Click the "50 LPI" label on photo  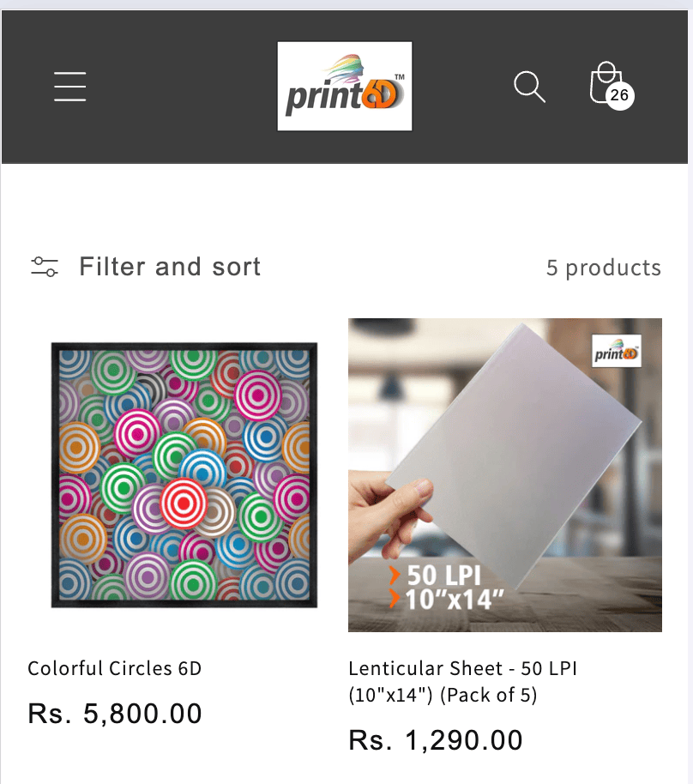click(443, 576)
